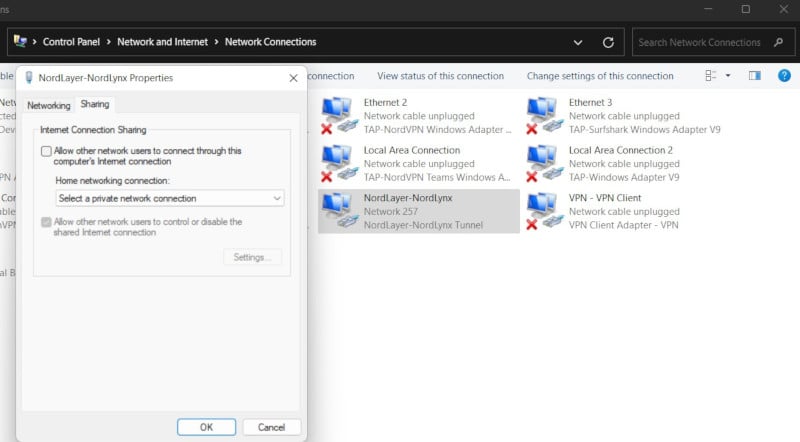Click the Network and Internet breadcrumb
This screenshot has height=442, width=800.
click(x=162, y=42)
